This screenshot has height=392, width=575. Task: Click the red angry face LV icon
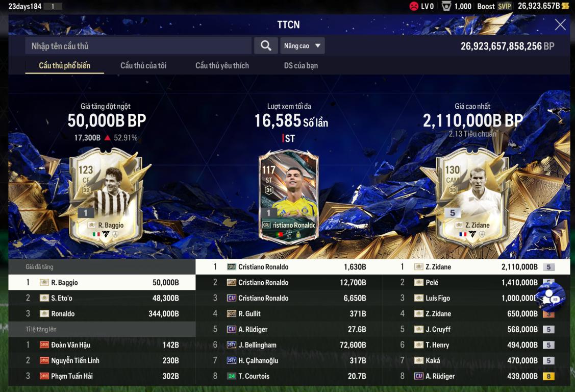(414, 6)
